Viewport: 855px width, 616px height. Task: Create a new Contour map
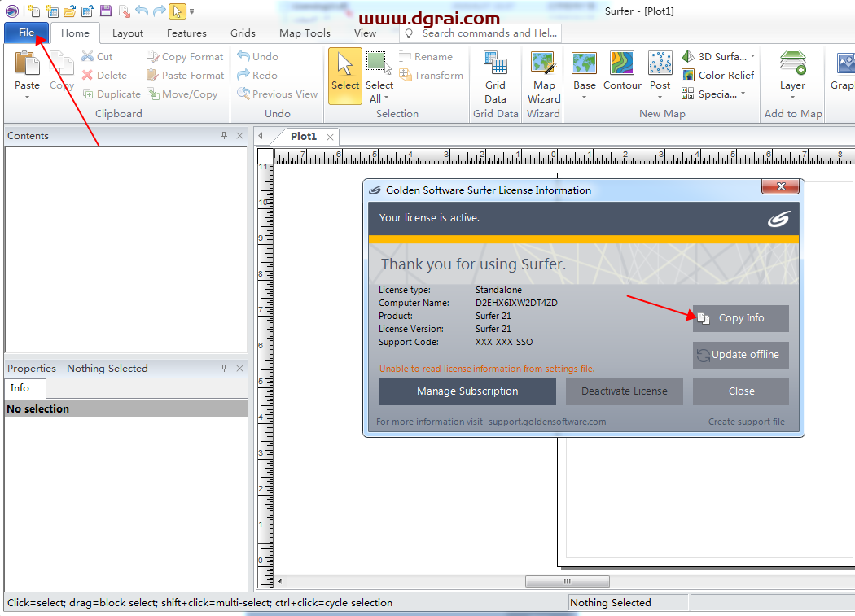pos(622,71)
